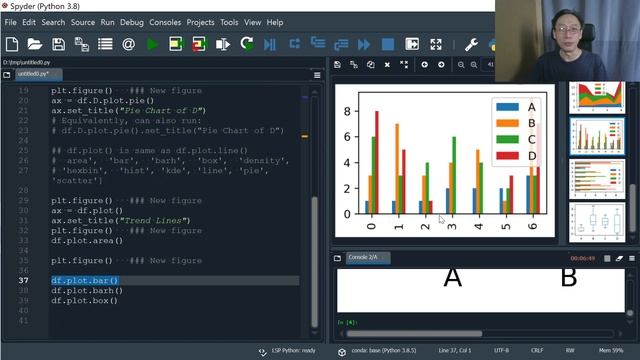Click the console horizontal scrollbar handle
Image resolution: width=640 pixels, height=360 pixels.
click(x=414, y=333)
